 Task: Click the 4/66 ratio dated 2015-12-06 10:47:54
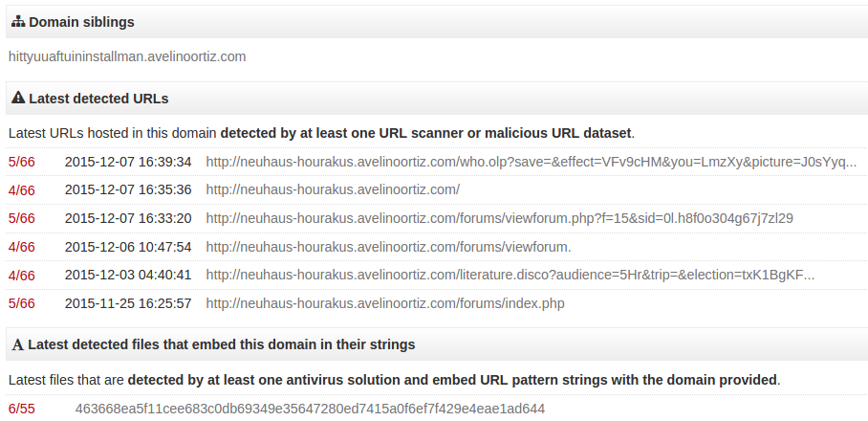21,247
